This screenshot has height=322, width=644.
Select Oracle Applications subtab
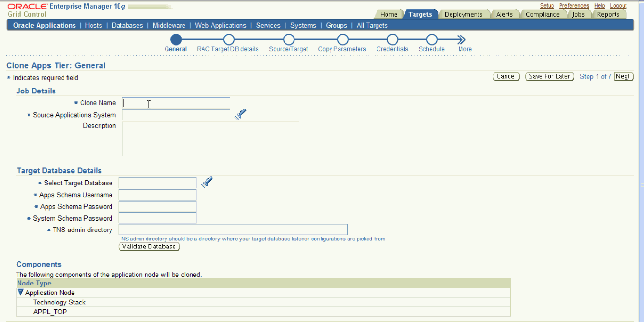tap(45, 25)
